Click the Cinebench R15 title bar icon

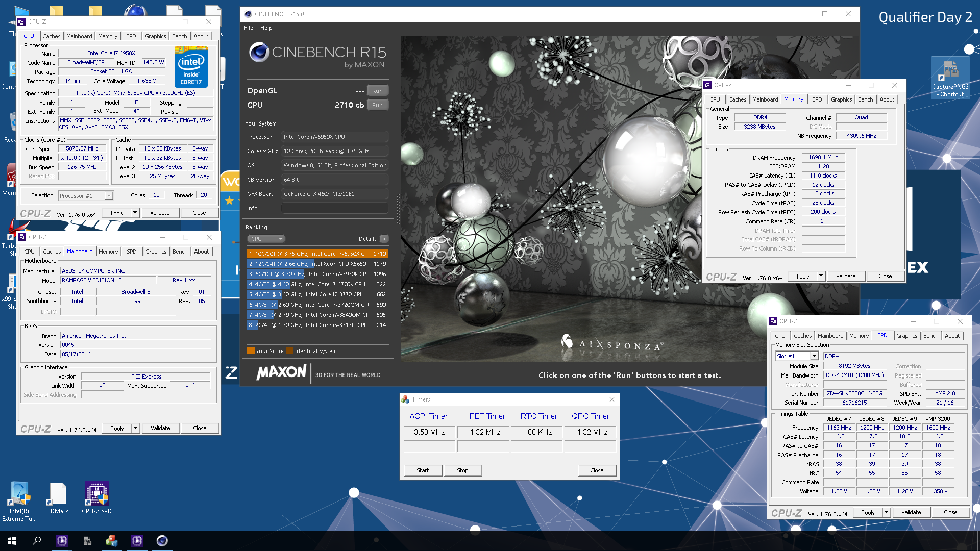point(248,14)
